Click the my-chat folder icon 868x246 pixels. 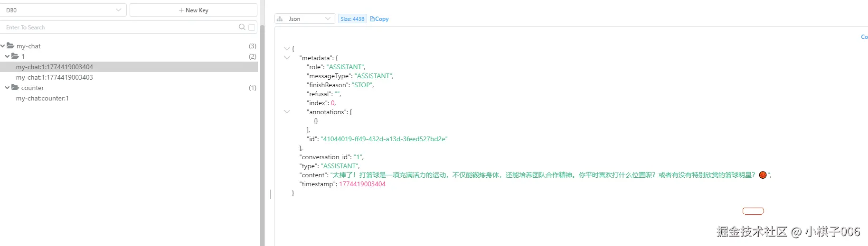[10, 46]
